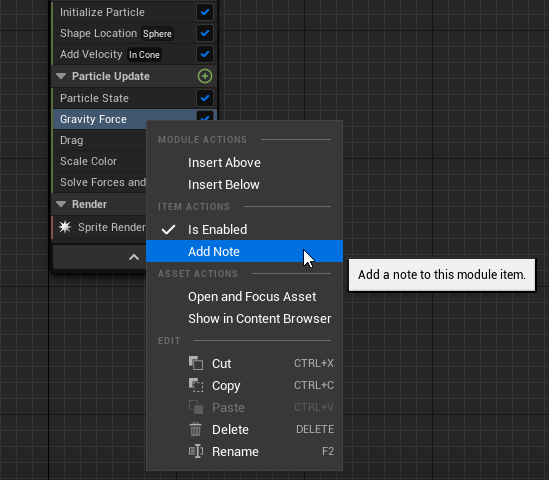Select the Drag module row
Viewport: 549px width, 480px height.
click(99, 140)
